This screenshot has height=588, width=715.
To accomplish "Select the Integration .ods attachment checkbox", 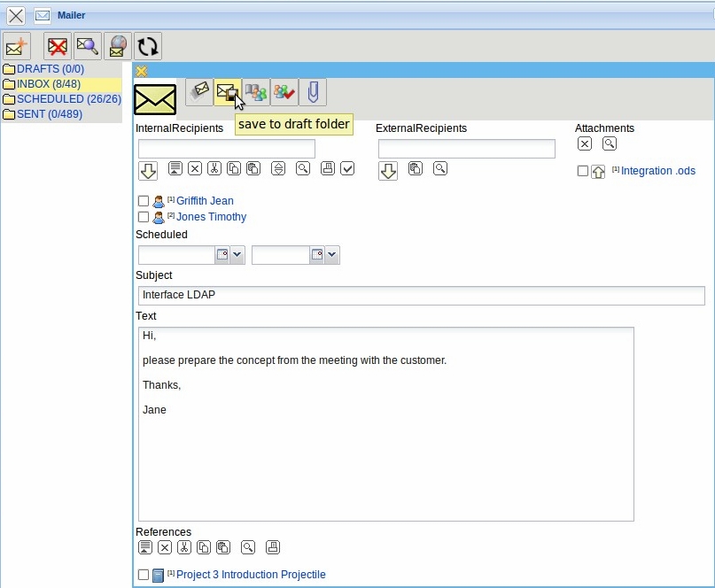I will tap(583, 171).
